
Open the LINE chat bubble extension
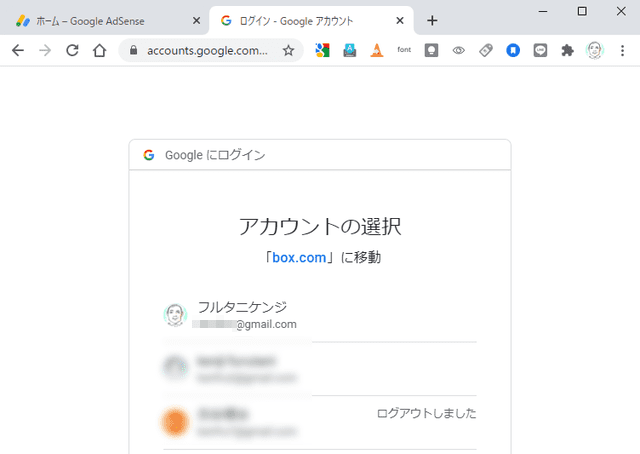coord(540,50)
